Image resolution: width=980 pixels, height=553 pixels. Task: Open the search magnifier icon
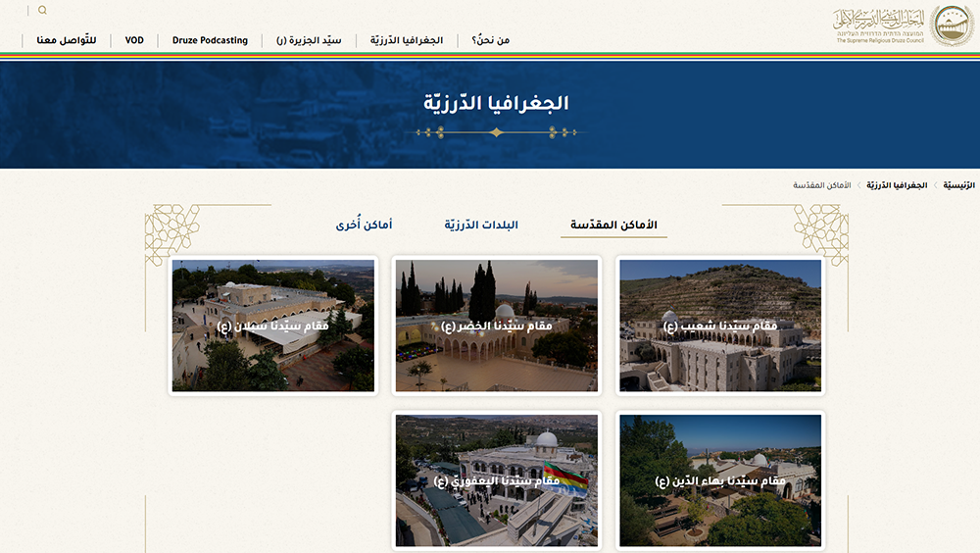click(x=42, y=11)
